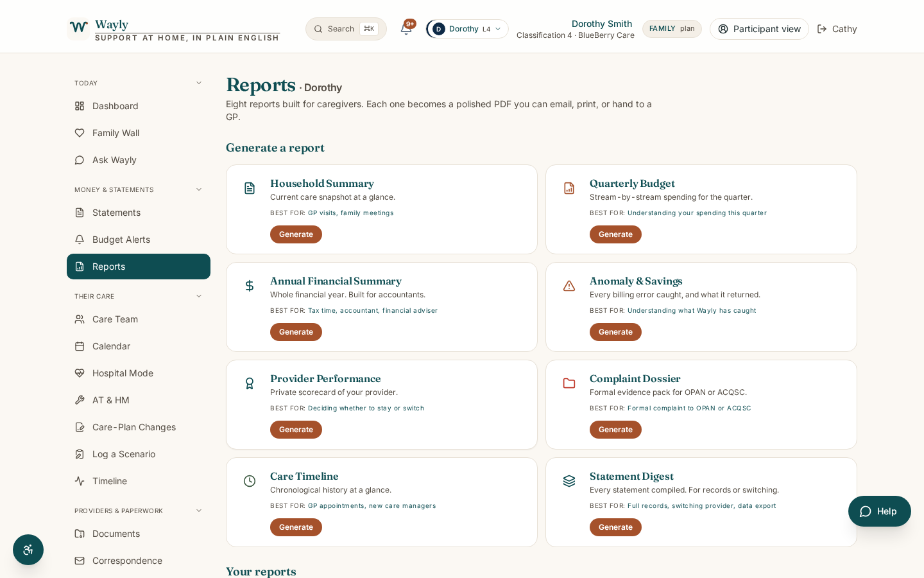Click the Statement Digest layers icon

pos(569,481)
